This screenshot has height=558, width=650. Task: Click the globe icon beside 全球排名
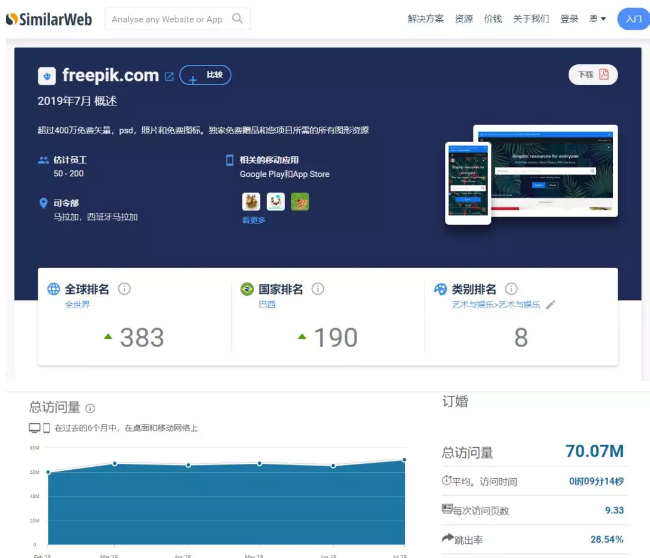[53, 289]
